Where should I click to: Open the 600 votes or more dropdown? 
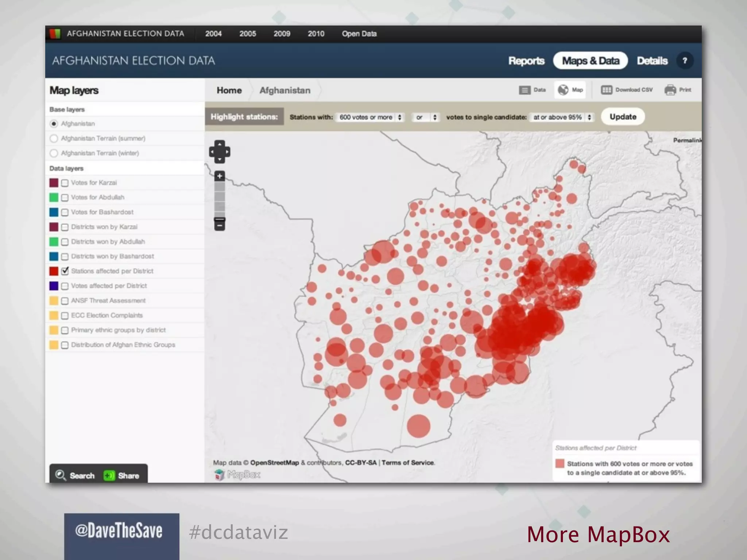tap(370, 117)
